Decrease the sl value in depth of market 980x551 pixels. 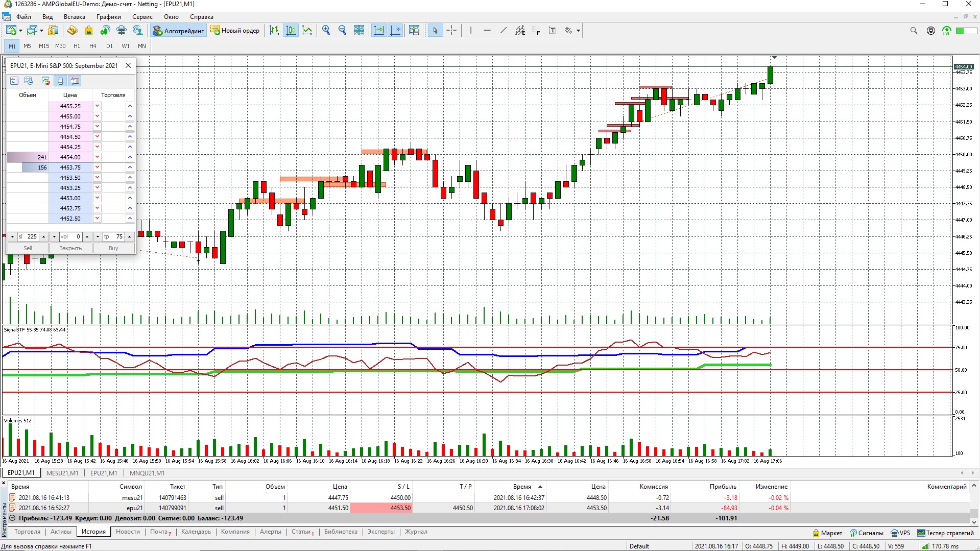pyautogui.click(x=12, y=236)
